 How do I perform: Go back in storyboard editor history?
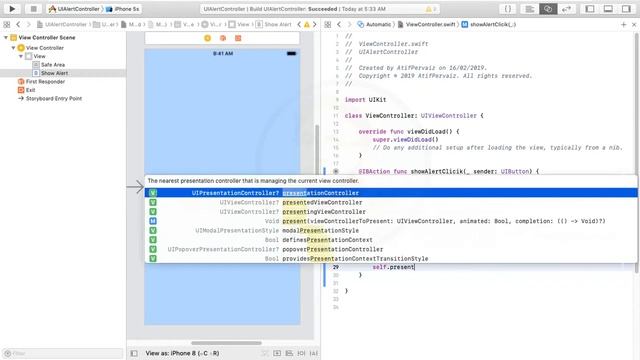(x=18, y=24)
